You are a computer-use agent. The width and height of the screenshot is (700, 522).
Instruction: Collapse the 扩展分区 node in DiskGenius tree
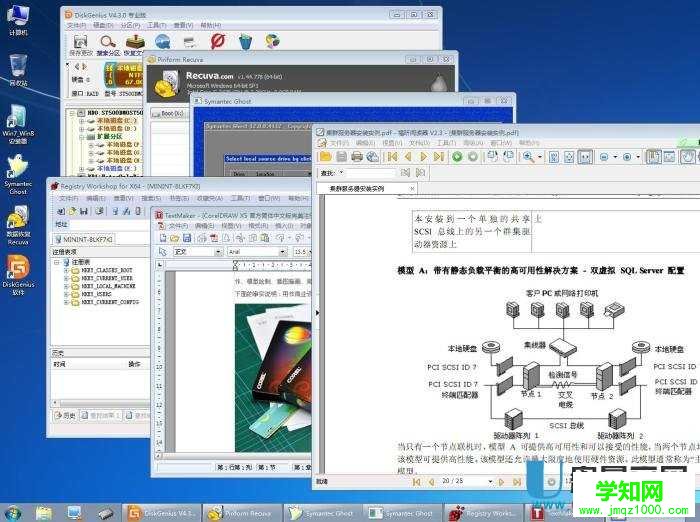(x=82, y=137)
